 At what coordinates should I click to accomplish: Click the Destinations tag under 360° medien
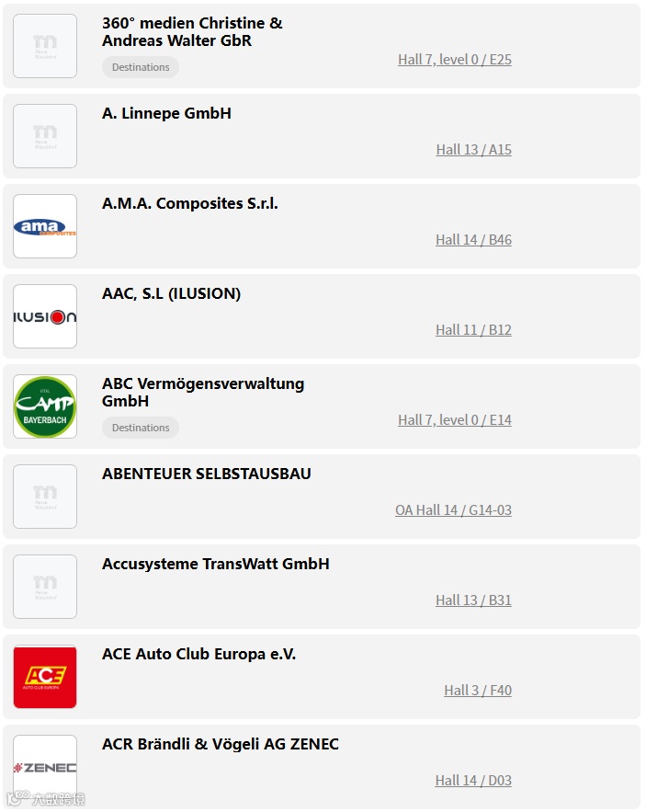pos(141,67)
